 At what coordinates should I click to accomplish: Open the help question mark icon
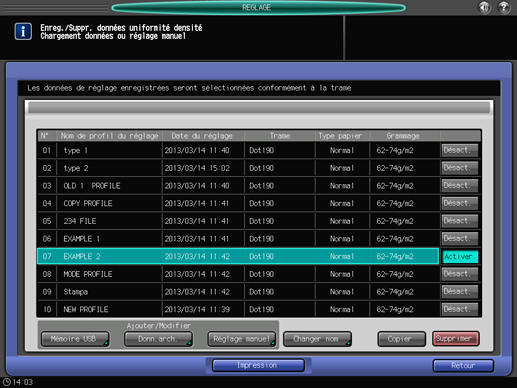[x=504, y=7]
